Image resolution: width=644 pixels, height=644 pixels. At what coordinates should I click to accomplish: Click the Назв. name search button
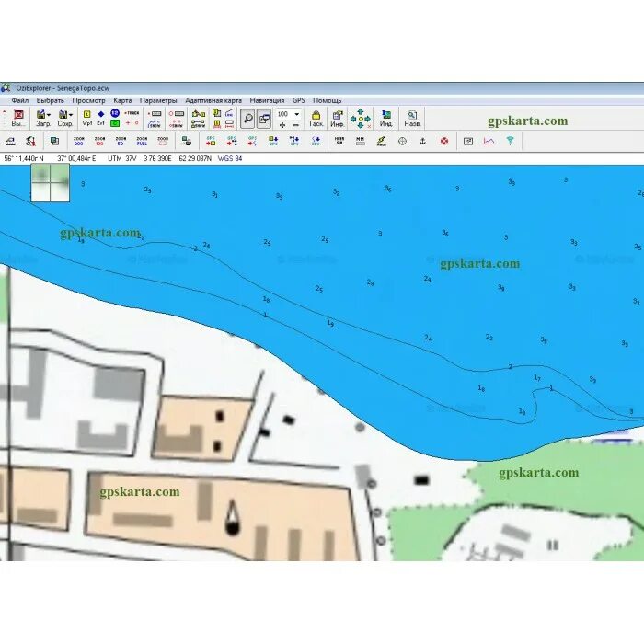(412, 119)
